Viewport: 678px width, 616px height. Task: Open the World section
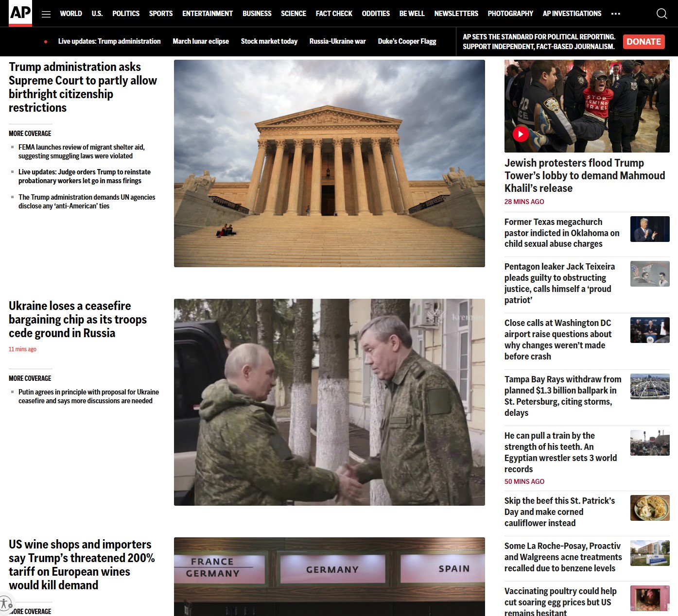point(71,14)
